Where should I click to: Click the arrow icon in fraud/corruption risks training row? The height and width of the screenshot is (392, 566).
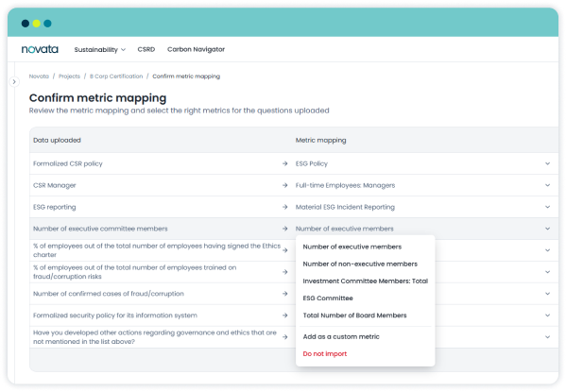point(284,272)
